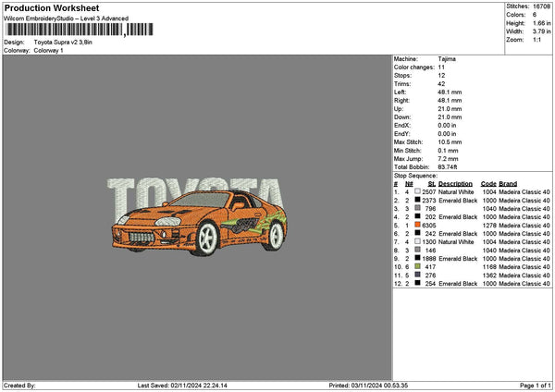This screenshot has height=392, width=555.
Task: Click the 'Max Stitch:' value 10.5 mm
Action: 450,142
